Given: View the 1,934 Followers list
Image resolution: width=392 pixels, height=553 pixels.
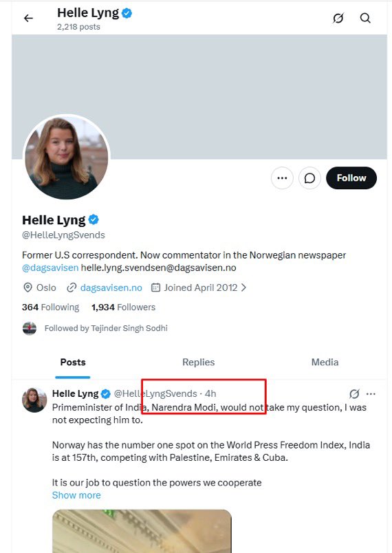Looking at the screenshot, I should [x=123, y=307].
